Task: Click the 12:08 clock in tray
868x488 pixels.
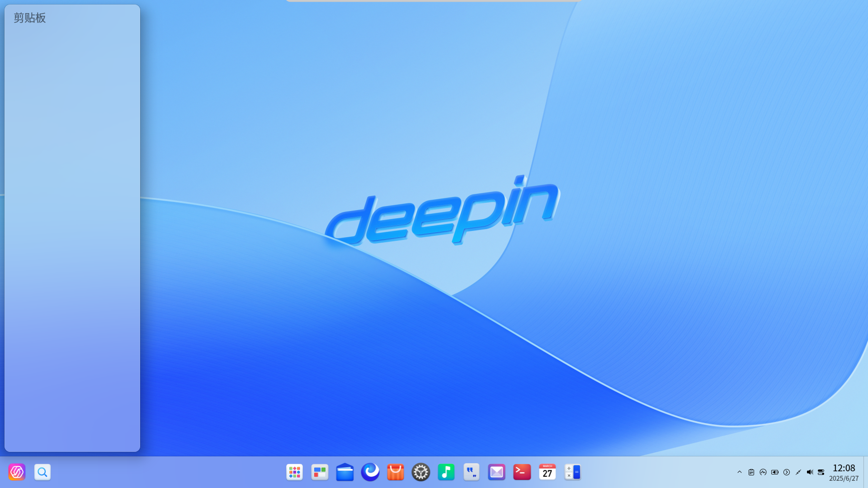Action: tap(844, 468)
